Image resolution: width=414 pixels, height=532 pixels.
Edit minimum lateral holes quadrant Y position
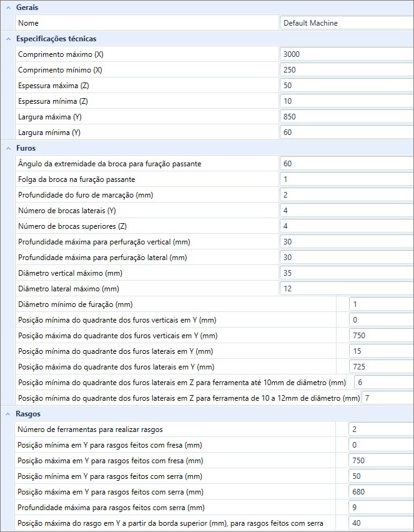382,351
